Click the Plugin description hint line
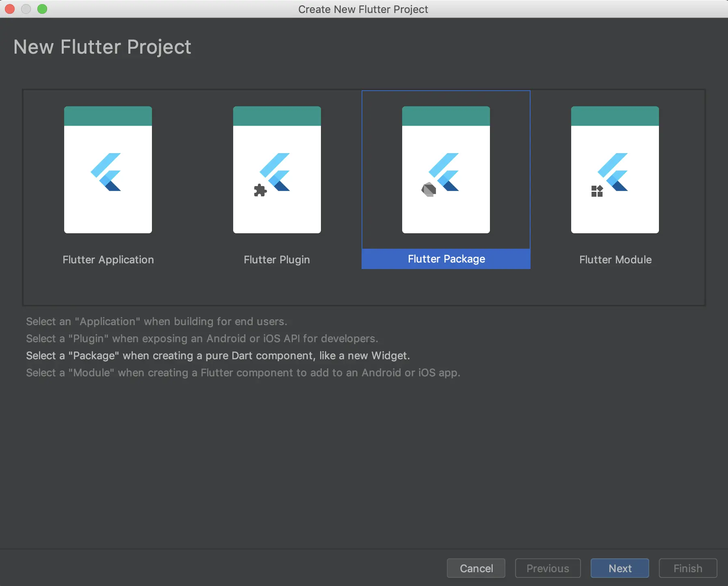This screenshot has width=728, height=586. [202, 339]
